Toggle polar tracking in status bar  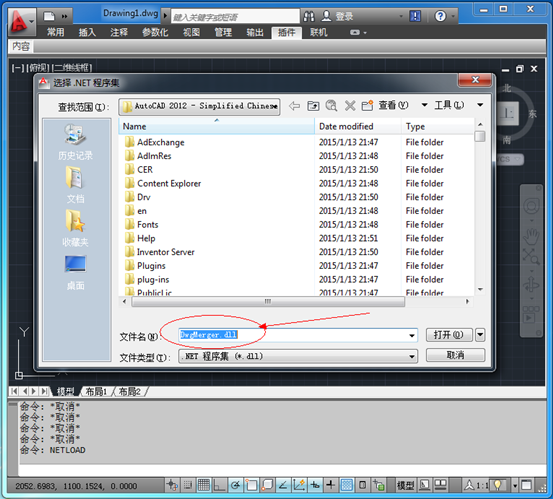235,485
